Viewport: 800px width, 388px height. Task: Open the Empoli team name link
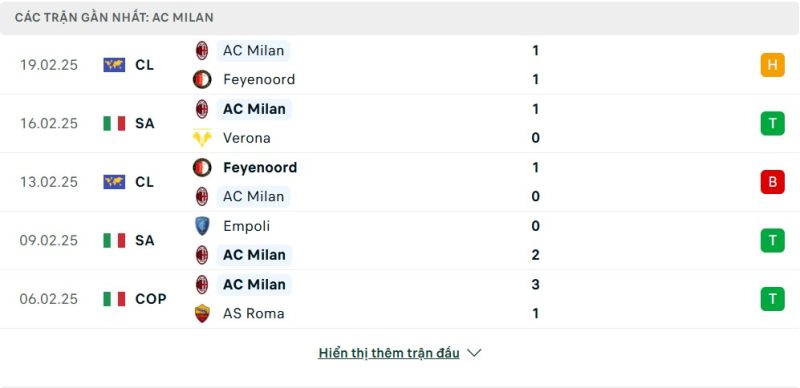click(246, 226)
